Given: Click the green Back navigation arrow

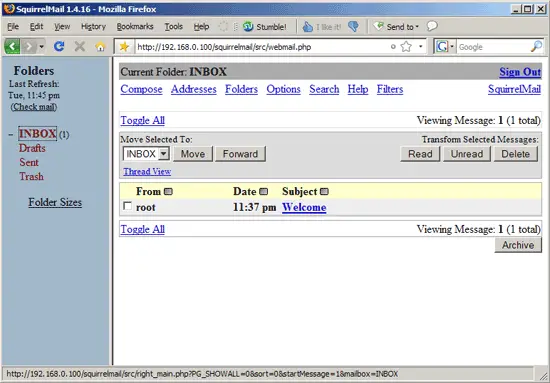Looking at the screenshot, I should pos(12,46).
